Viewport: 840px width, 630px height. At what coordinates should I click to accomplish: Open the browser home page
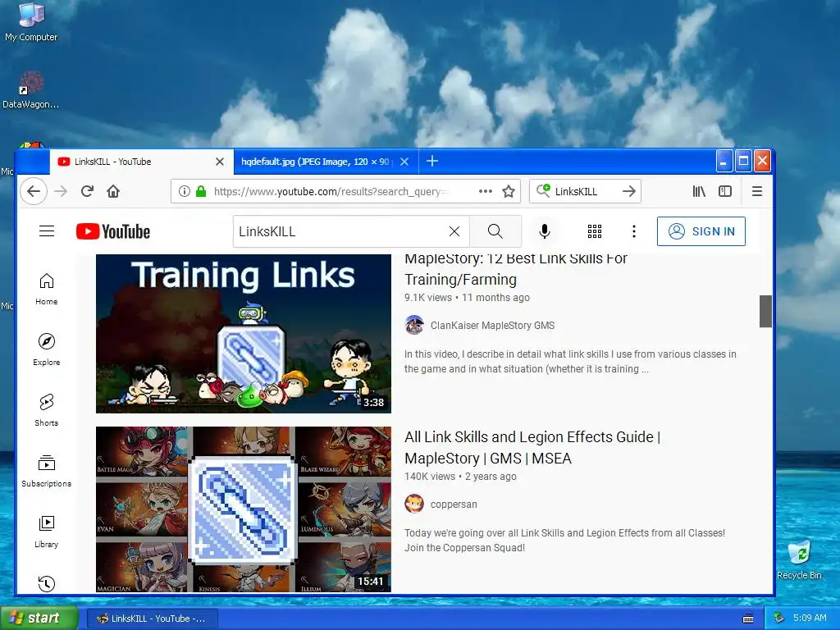point(113,191)
